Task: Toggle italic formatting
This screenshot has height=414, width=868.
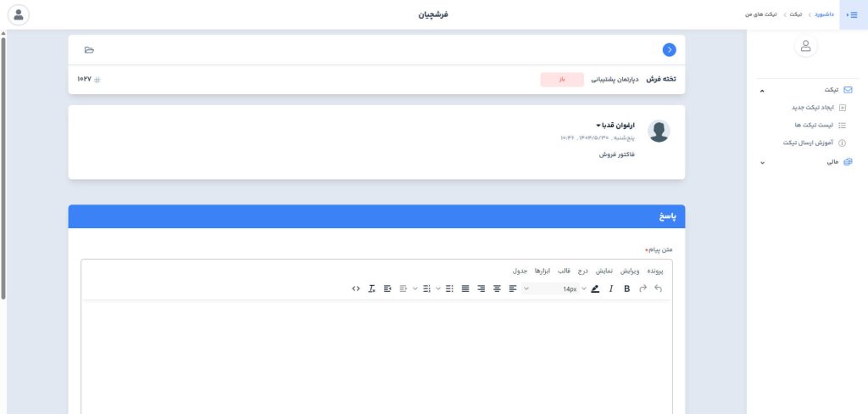Action: [x=611, y=289]
